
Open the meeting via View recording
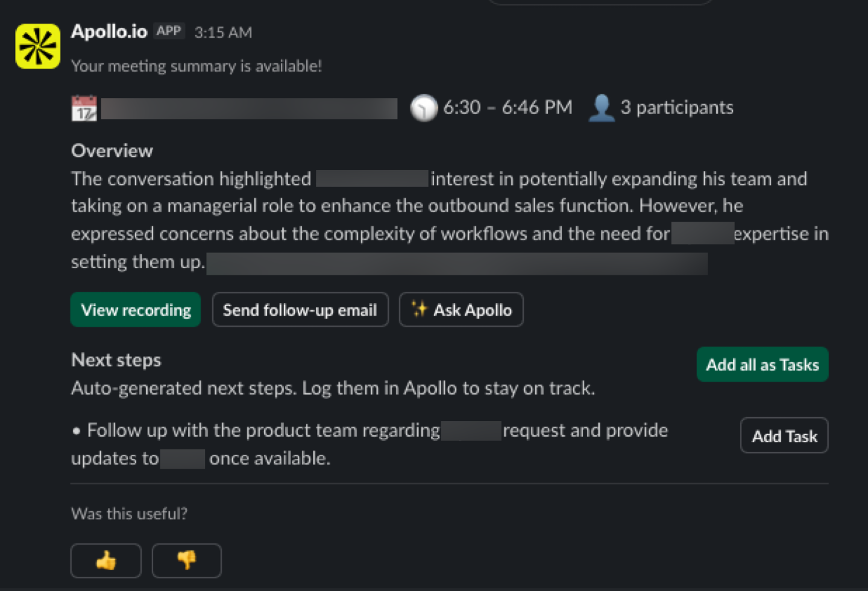[136, 310]
